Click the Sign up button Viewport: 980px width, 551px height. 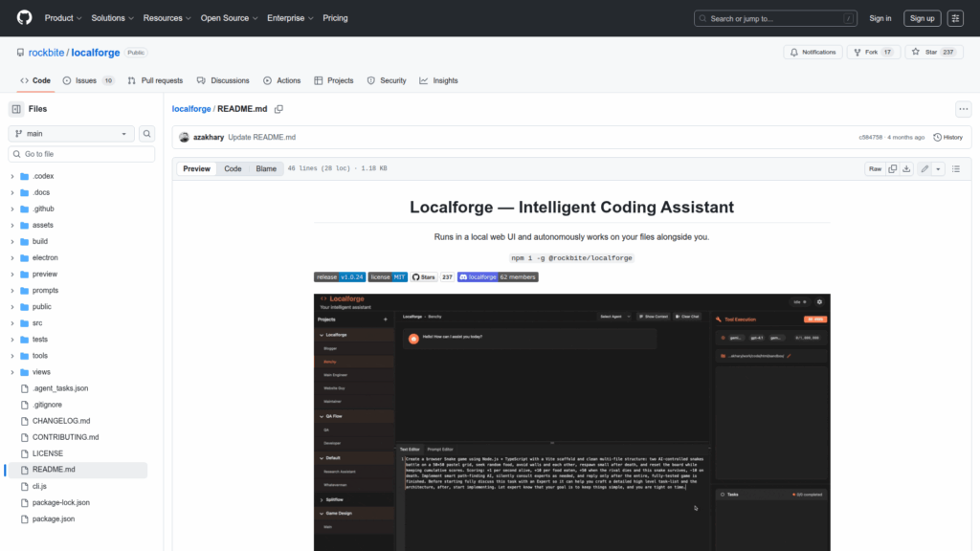click(922, 18)
